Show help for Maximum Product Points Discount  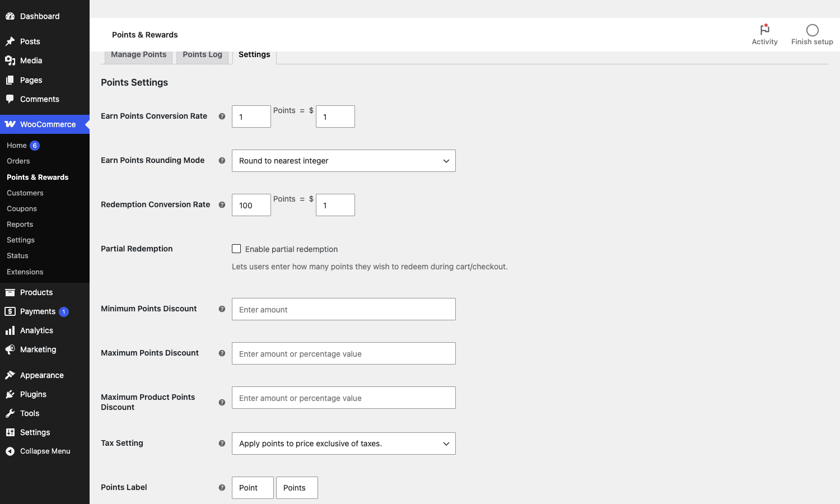(222, 403)
